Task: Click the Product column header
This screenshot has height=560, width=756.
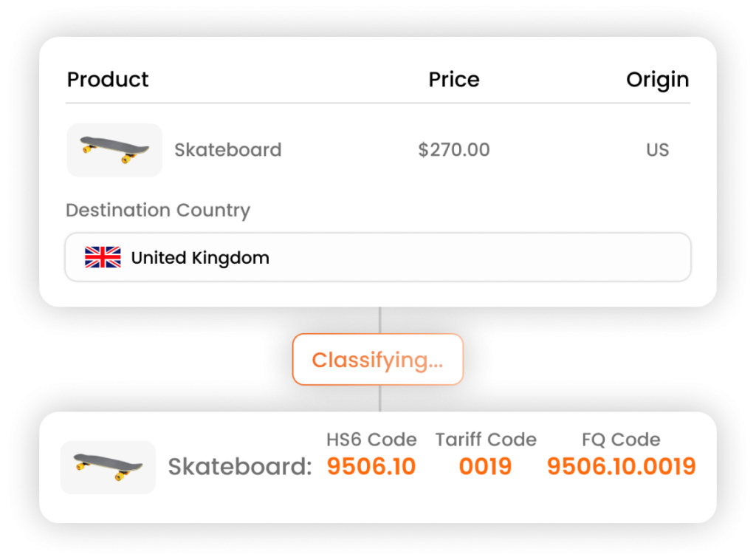Action: point(108,80)
